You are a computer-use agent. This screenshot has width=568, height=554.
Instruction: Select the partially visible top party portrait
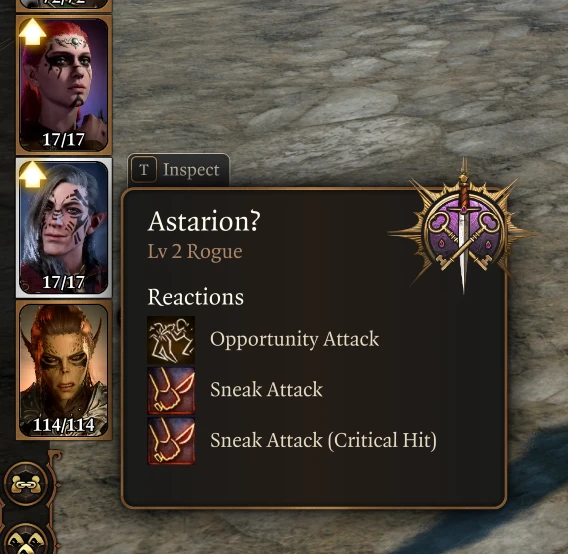click(64, 5)
